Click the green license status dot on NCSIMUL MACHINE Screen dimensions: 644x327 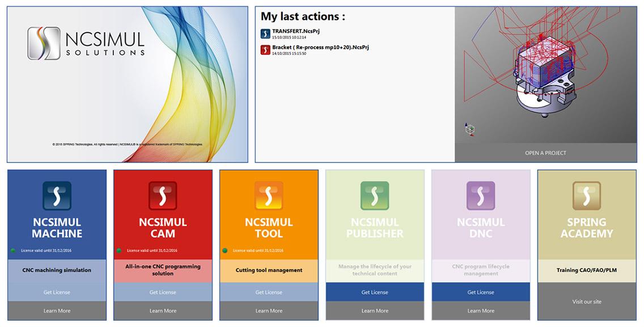point(13,250)
